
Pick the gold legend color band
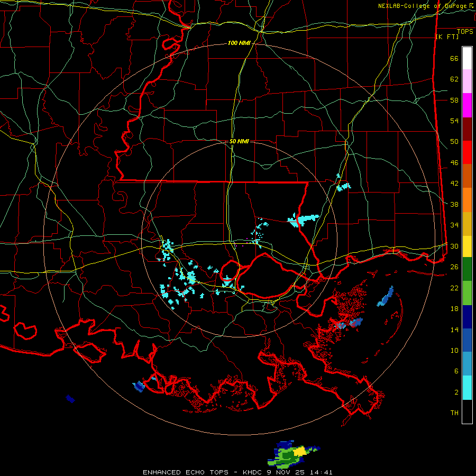tap(467, 224)
